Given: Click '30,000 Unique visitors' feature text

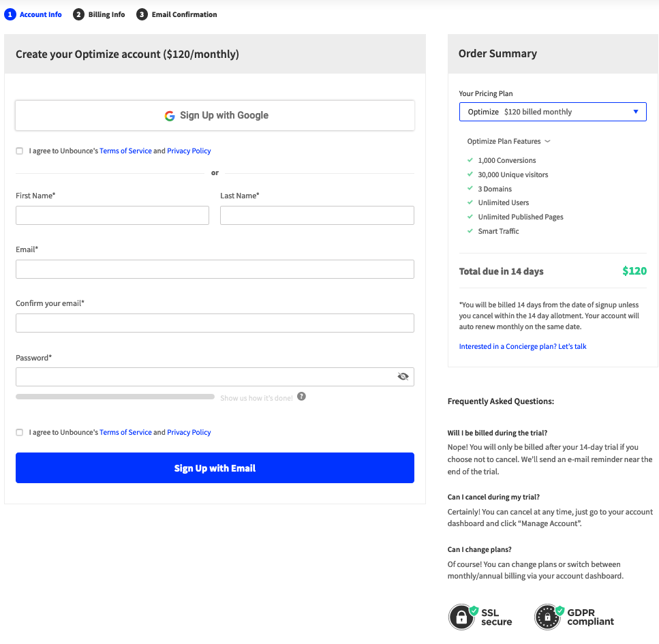Looking at the screenshot, I should (x=512, y=174).
